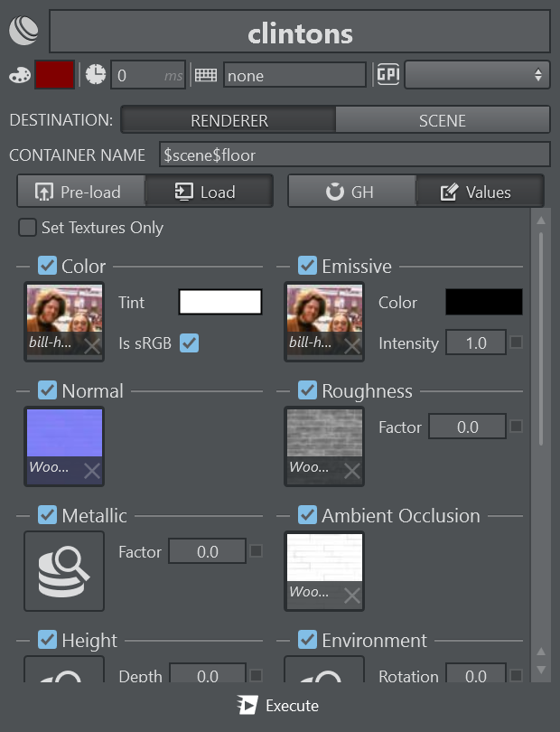Click the Execute play icon

247,705
